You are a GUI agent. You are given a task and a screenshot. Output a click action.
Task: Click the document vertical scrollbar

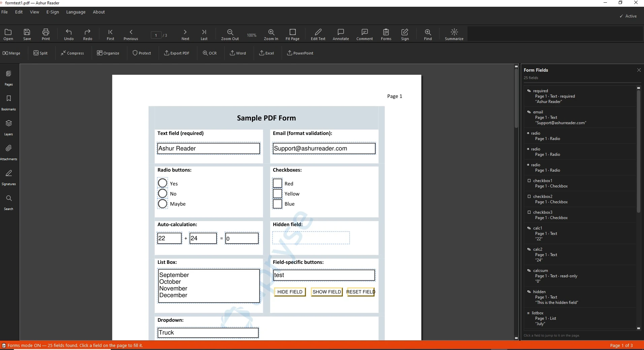(x=516, y=98)
